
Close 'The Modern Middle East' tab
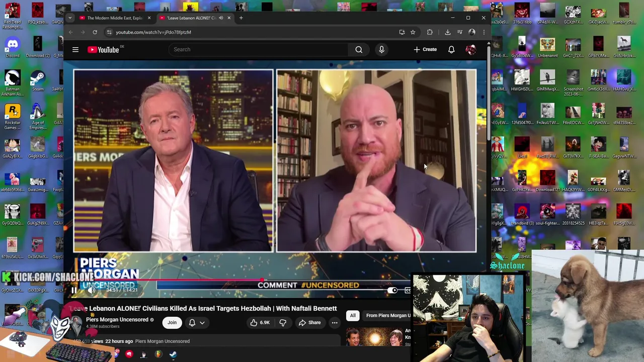[149, 18]
